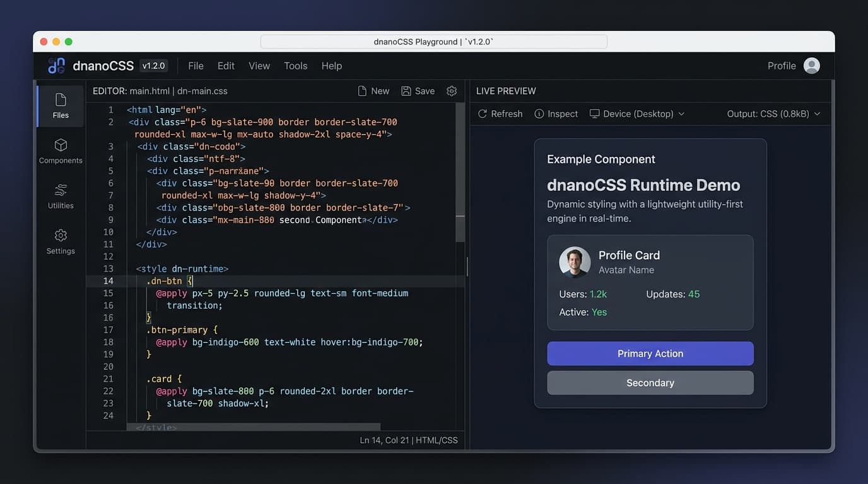Click the 'Active: Yes' stat

583,312
